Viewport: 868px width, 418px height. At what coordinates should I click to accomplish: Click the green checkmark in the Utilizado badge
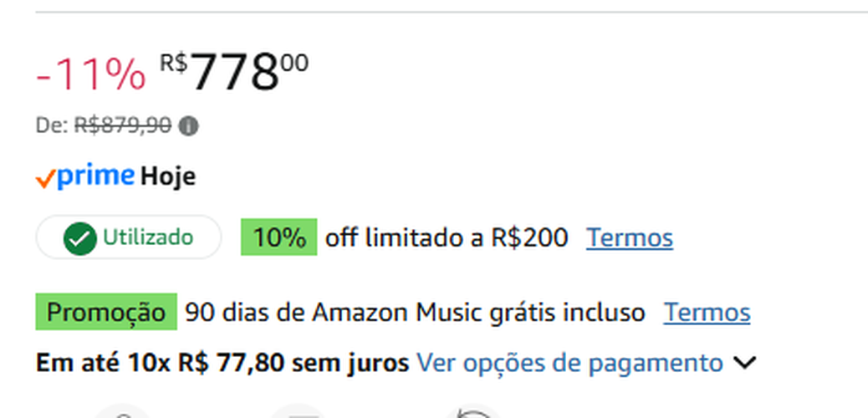[79, 238]
